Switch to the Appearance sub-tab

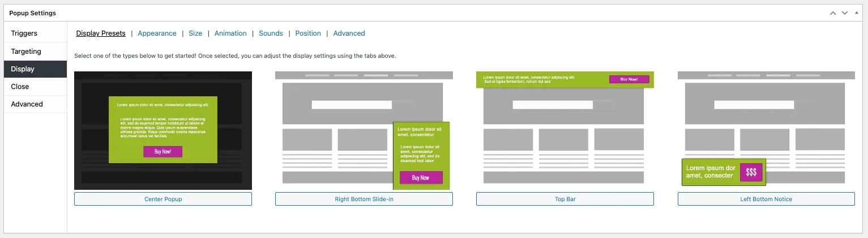point(157,33)
